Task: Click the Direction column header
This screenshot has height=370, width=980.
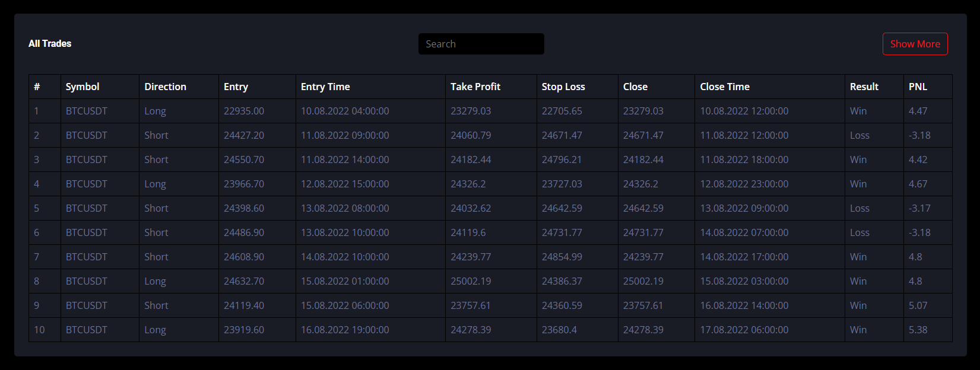Action: click(165, 87)
